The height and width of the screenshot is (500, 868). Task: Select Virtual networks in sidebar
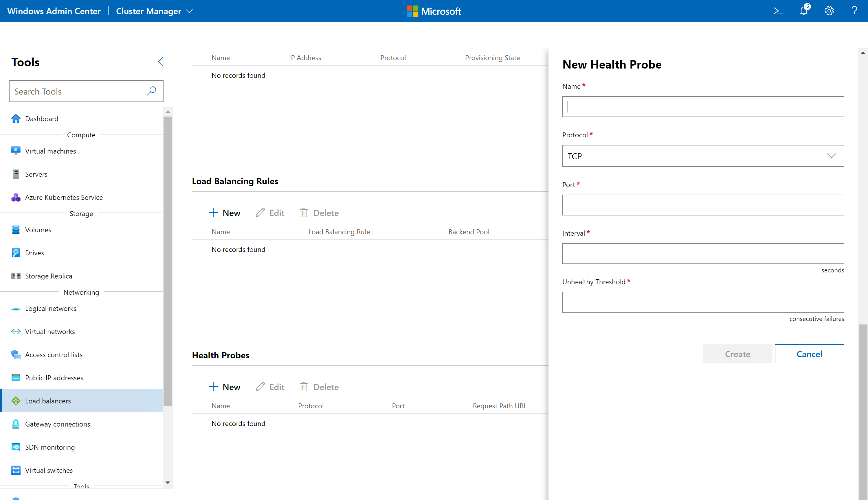click(50, 331)
